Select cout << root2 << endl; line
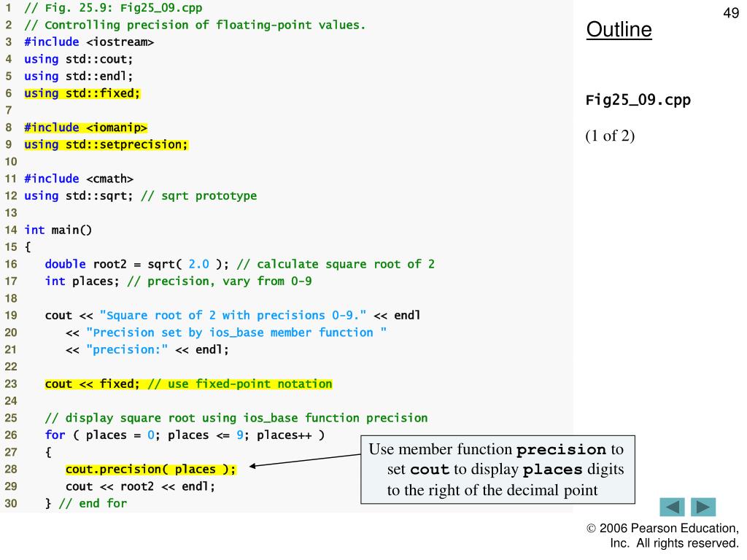This screenshot has height=560, width=747. (141, 486)
